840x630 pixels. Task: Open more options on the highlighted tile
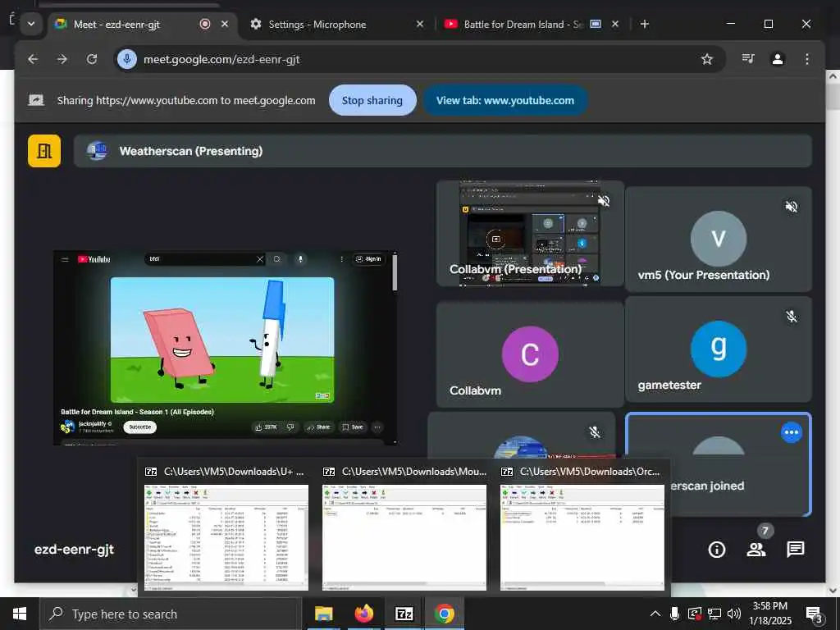click(792, 432)
